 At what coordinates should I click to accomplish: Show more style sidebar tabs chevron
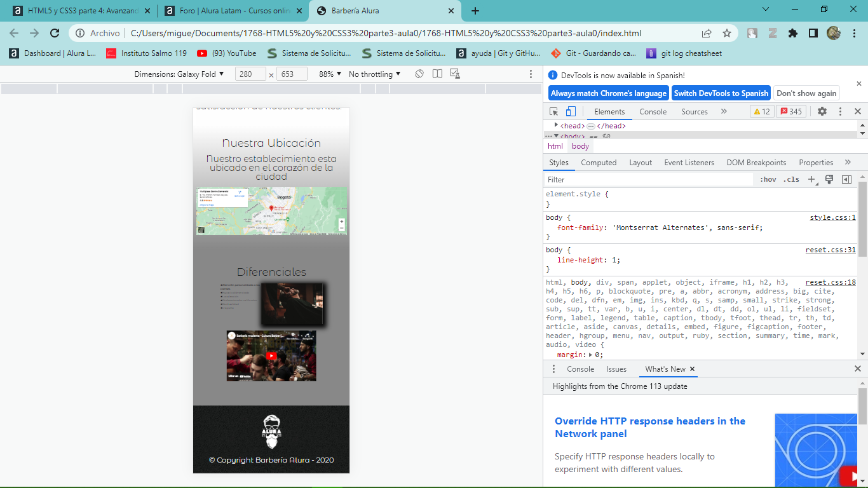(x=848, y=163)
